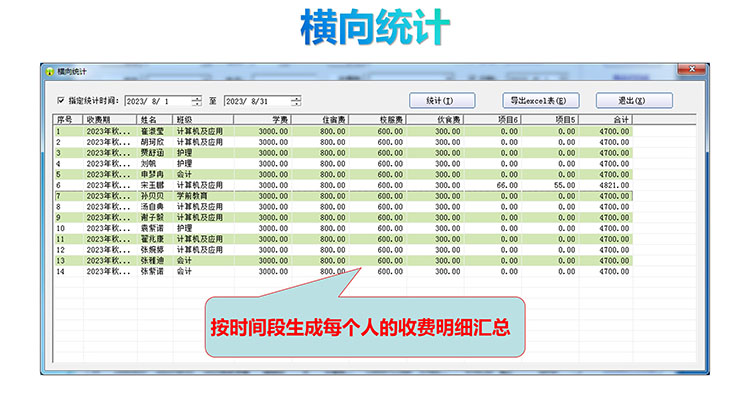Image resolution: width=750 pixels, height=403 pixels.
Task: Click the 导出excel表(E) button
Action: (x=540, y=100)
